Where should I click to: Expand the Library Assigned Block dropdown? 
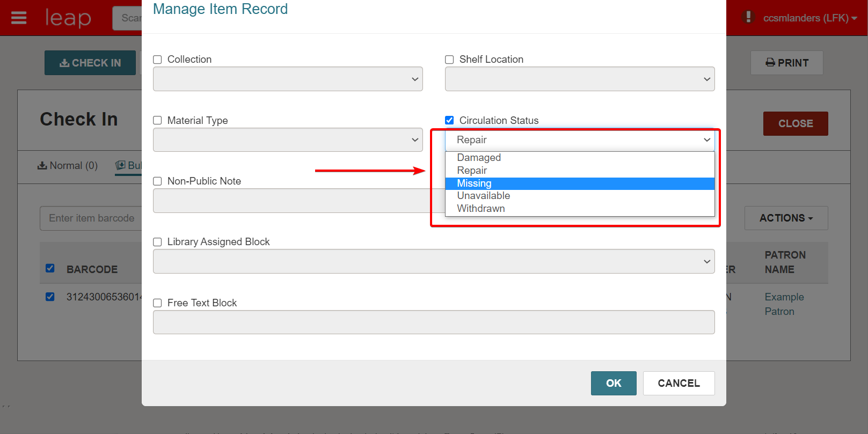pyautogui.click(x=434, y=261)
